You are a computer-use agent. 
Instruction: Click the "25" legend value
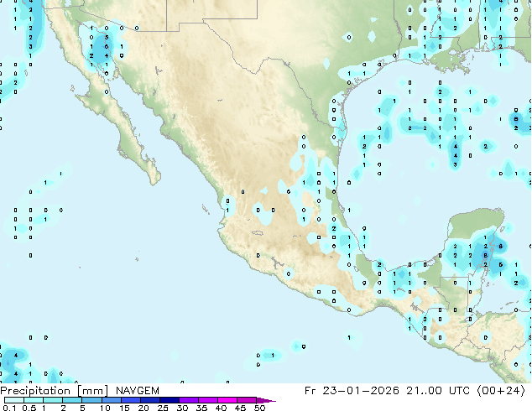(163, 408)
